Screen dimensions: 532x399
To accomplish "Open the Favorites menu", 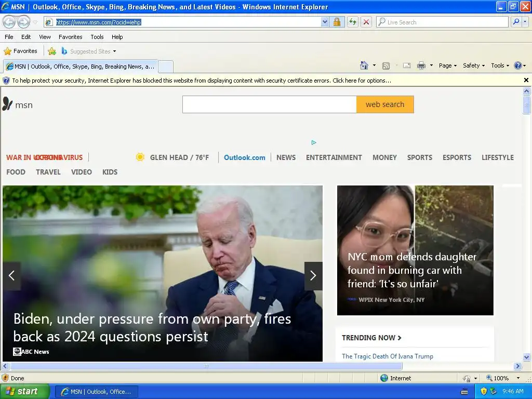I will (x=70, y=37).
